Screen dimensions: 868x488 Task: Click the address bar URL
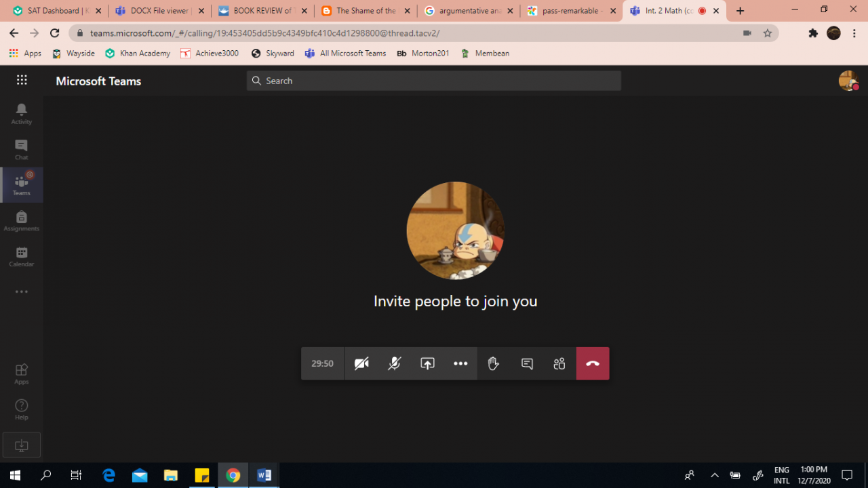pyautogui.click(x=264, y=33)
